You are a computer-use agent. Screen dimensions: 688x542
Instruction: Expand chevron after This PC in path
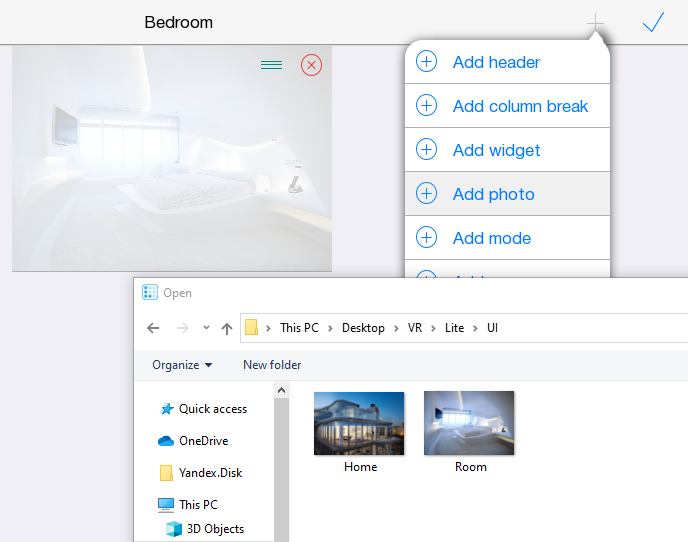330,328
